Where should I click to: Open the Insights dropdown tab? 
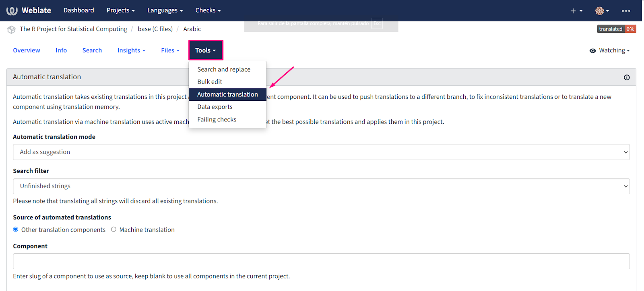click(x=131, y=50)
